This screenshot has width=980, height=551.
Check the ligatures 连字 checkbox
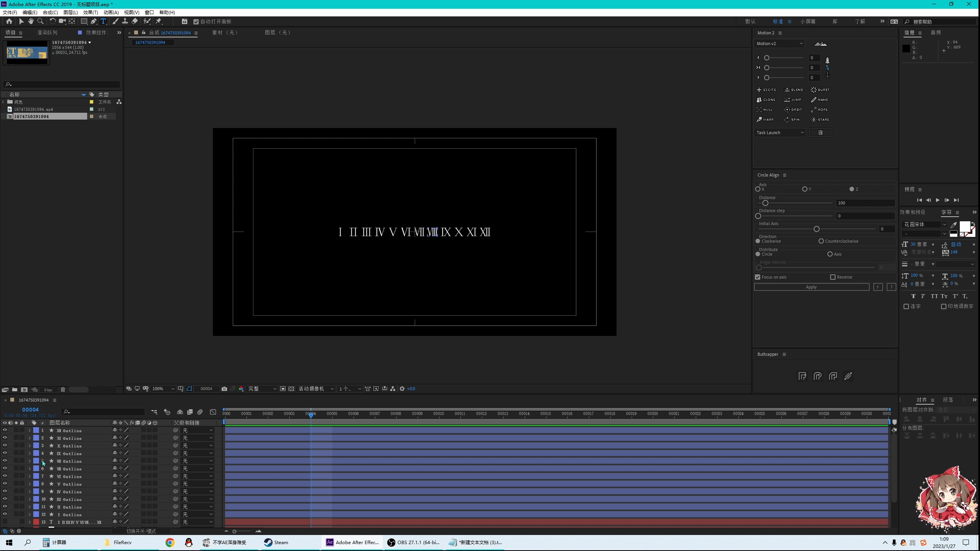coord(906,306)
